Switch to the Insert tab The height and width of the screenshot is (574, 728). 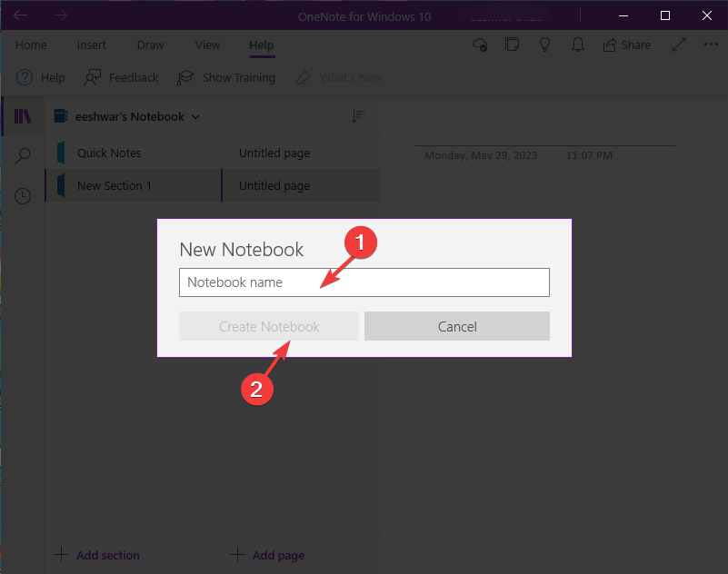(92, 45)
